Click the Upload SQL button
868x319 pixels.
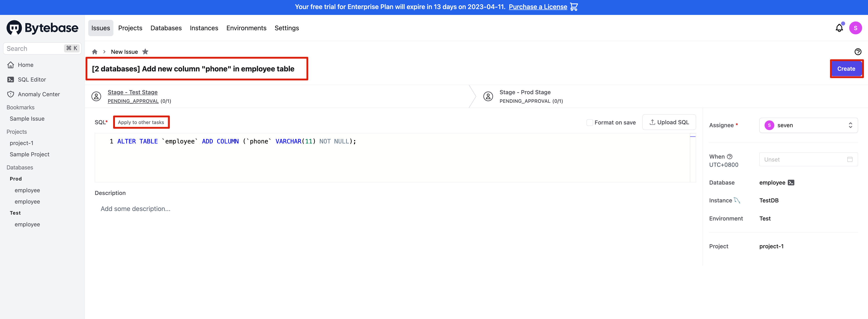[669, 122]
